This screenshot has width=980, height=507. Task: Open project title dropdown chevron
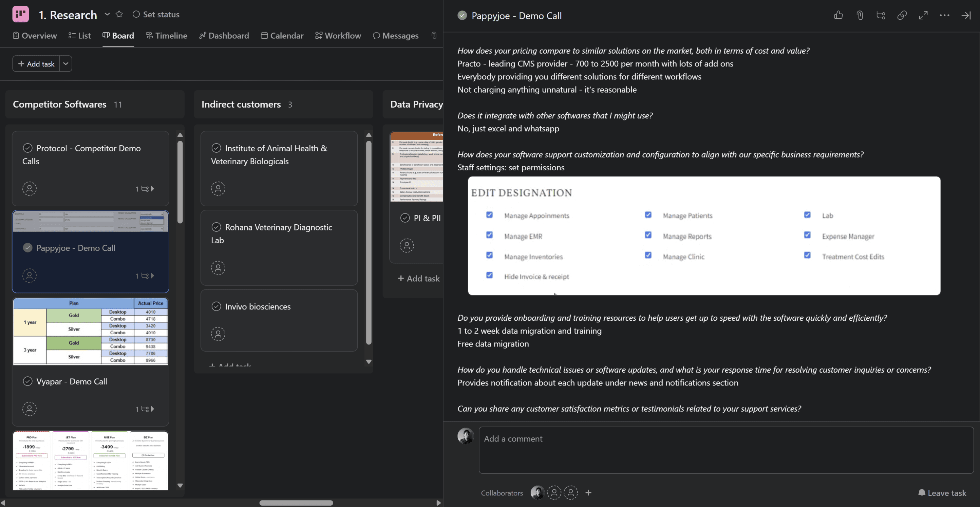tap(107, 15)
